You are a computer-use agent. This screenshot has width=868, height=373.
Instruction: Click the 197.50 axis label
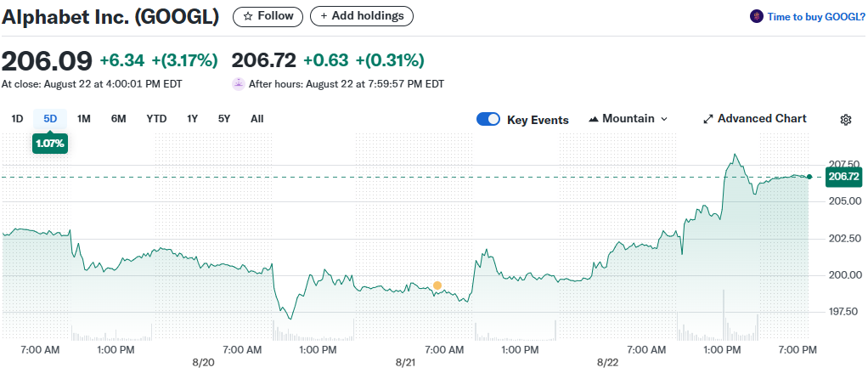tap(844, 312)
